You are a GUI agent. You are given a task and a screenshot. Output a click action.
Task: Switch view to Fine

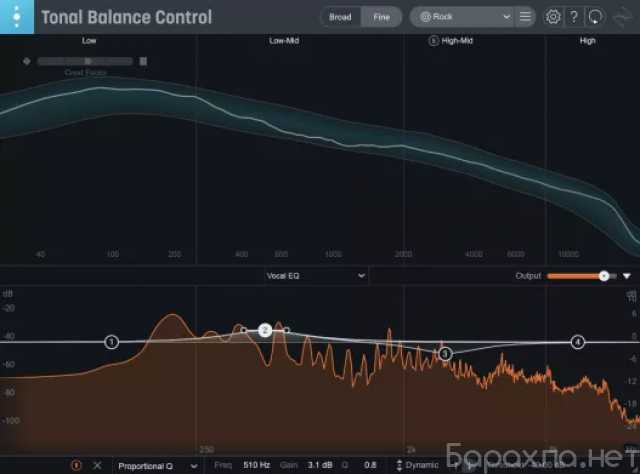[381, 17]
